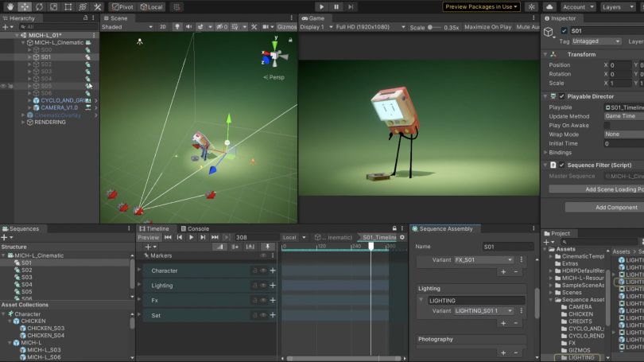Open custom editor tools
This screenshot has width=644, height=362.
click(97, 6)
